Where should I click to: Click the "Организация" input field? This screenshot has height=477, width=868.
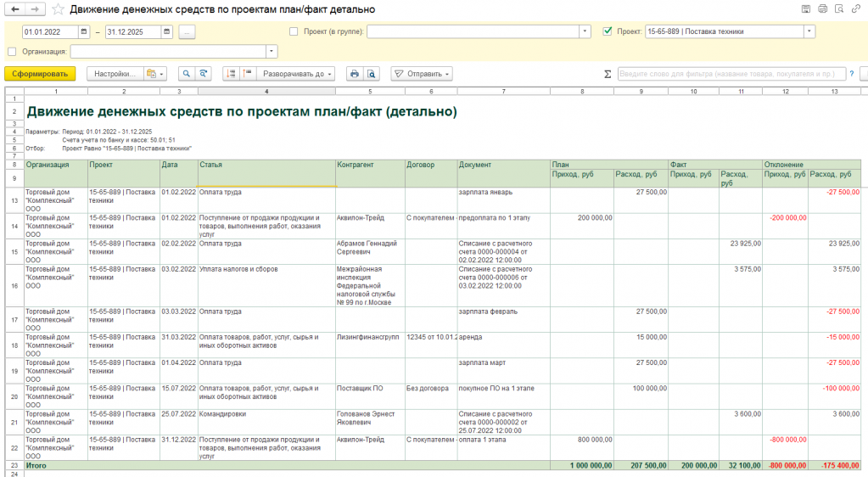click(168, 52)
